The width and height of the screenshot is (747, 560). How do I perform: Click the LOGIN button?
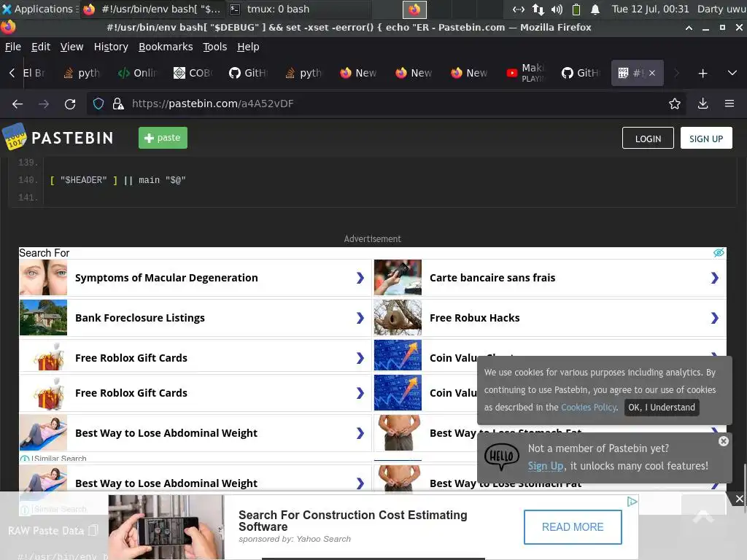[x=648, y=138]
